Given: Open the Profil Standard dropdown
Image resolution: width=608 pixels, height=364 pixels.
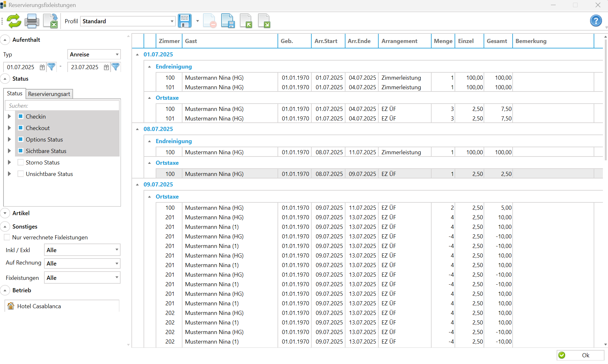Looking at the screenshot, I should (x=172, y=21).
